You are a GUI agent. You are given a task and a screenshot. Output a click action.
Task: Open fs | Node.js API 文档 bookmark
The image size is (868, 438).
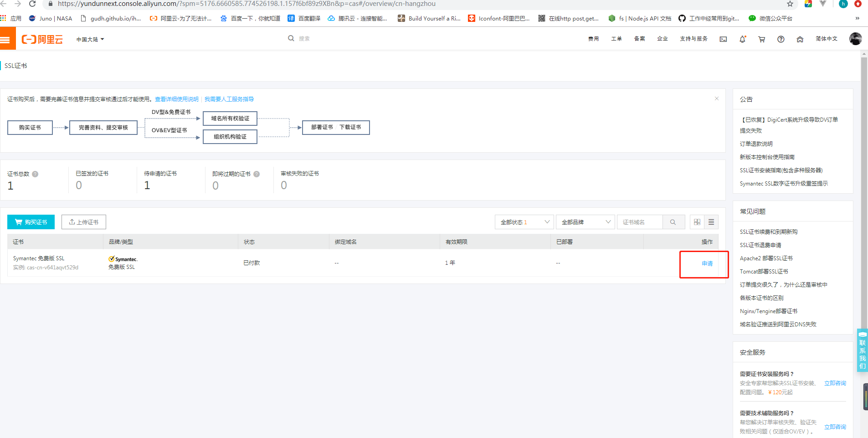point(640,18)
